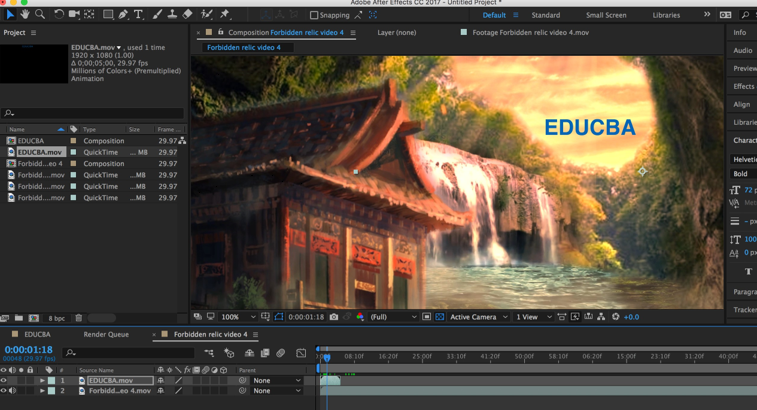Viewport: 757px width, 410px height.
Task: Select the Pan Behind anchor point tool
Action: 89,14
